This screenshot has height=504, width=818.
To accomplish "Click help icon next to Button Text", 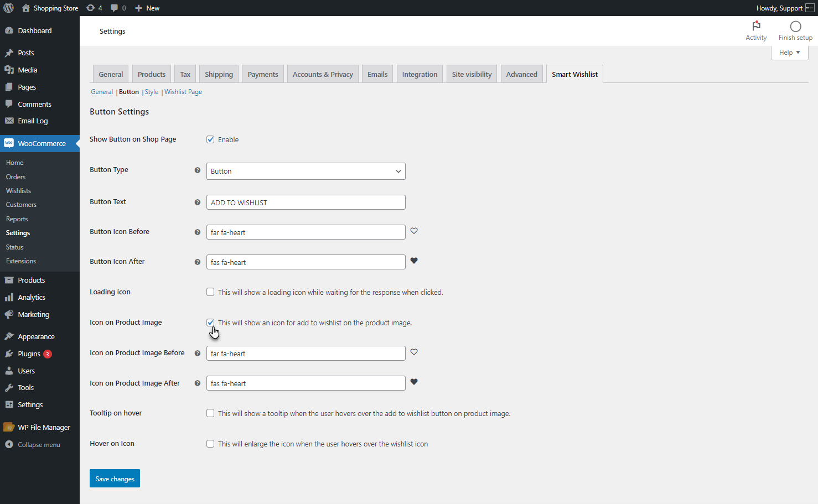I will [197, 202].
